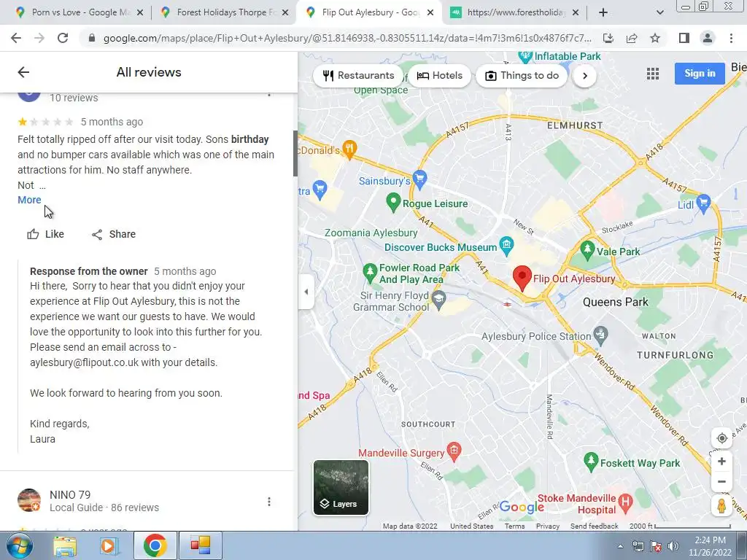Click the Sign in button

point(700,74)
